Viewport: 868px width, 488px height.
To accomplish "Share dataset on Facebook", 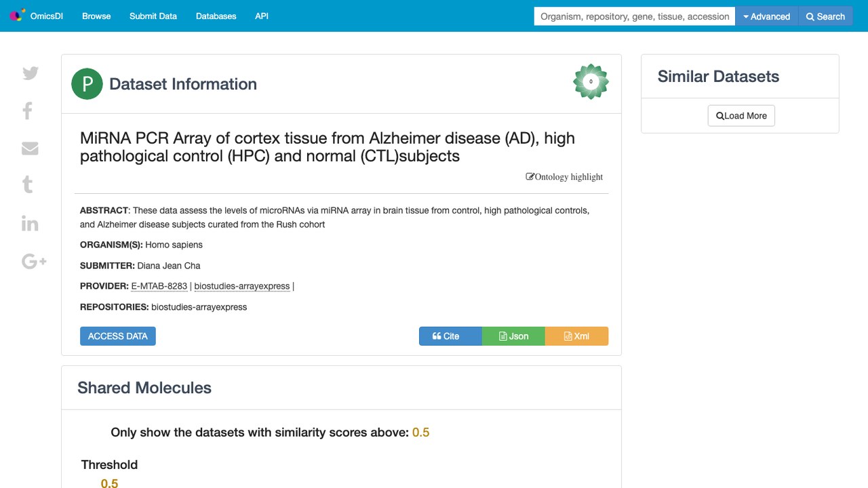I will (28, 110).
